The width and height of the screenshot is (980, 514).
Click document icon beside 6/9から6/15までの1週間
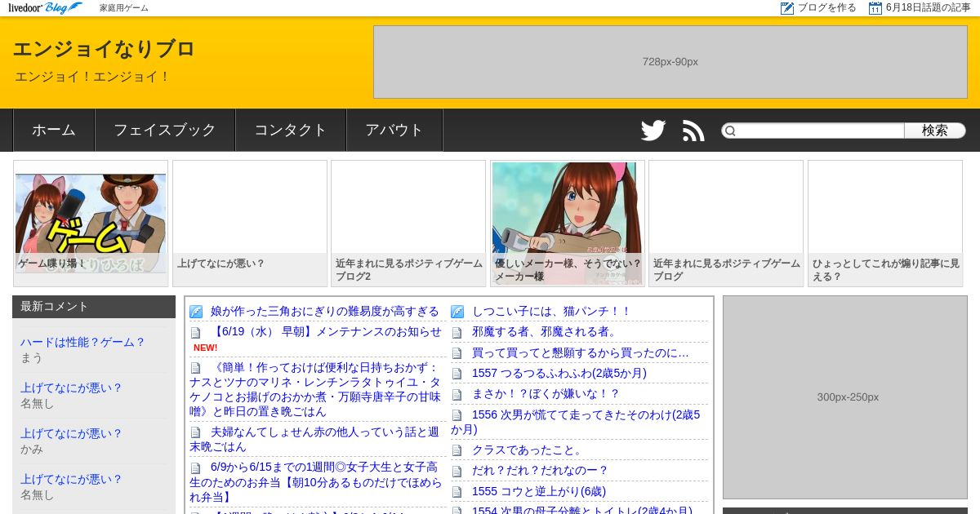[x=195, y=468]
